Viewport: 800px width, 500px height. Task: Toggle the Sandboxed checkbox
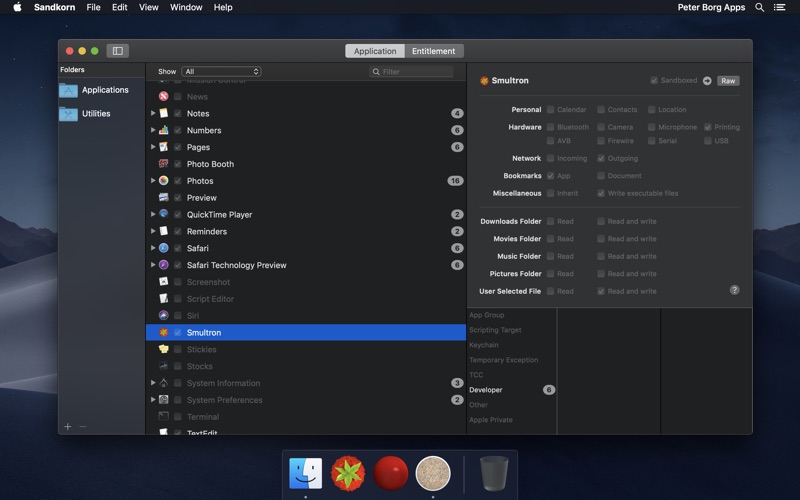[x=654, y=81]
